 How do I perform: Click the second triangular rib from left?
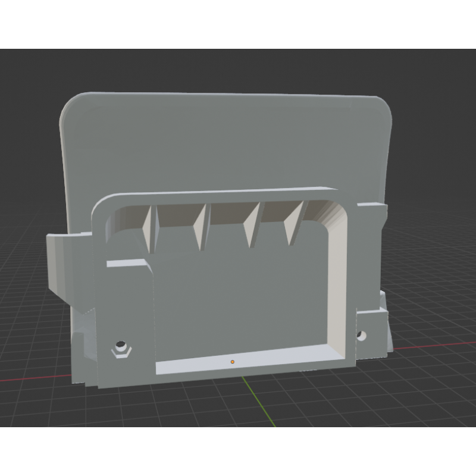201,227
